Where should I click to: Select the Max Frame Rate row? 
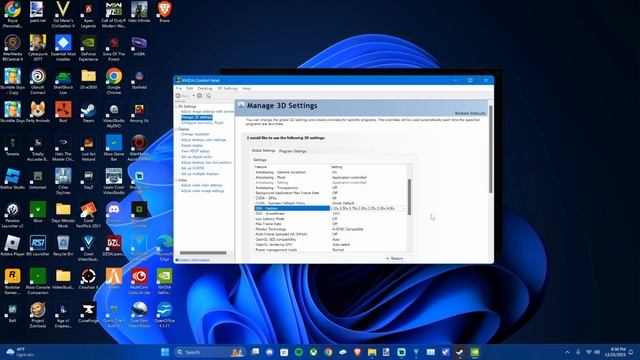pyautogui.click(x=331, y=224)
